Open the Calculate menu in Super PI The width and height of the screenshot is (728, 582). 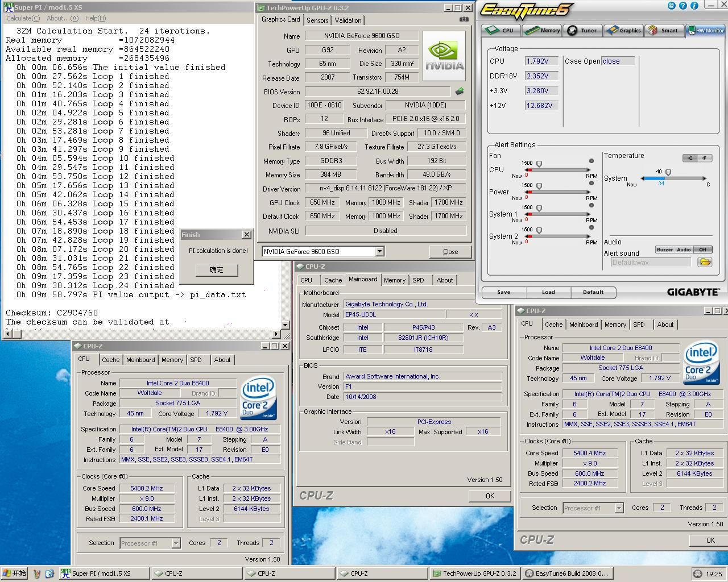(x=23, y=18)
